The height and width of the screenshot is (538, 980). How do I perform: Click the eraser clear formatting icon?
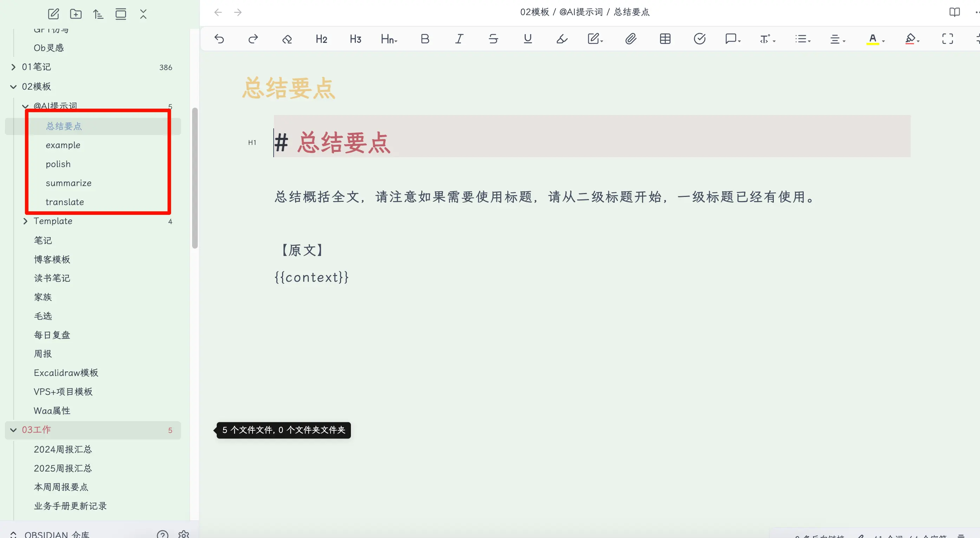click(287, 39)
